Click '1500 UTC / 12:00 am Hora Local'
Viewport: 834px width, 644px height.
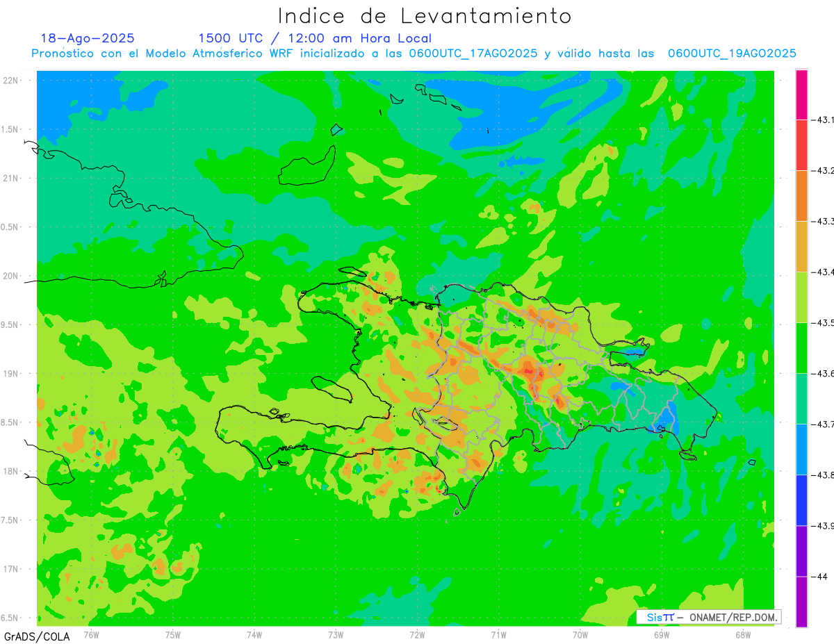315,38
